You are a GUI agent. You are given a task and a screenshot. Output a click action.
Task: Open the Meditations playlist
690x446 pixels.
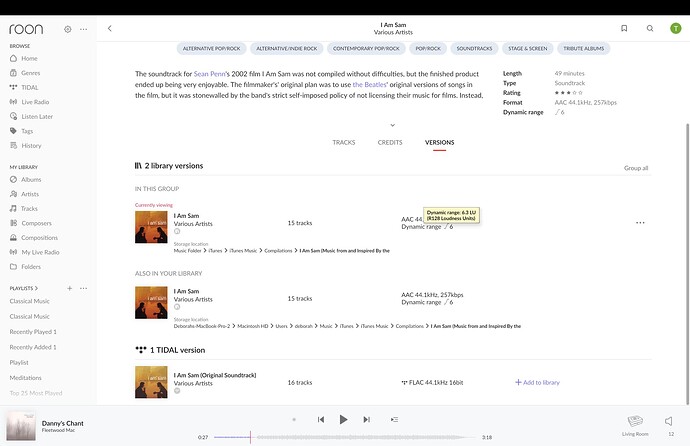pos(26,377)
